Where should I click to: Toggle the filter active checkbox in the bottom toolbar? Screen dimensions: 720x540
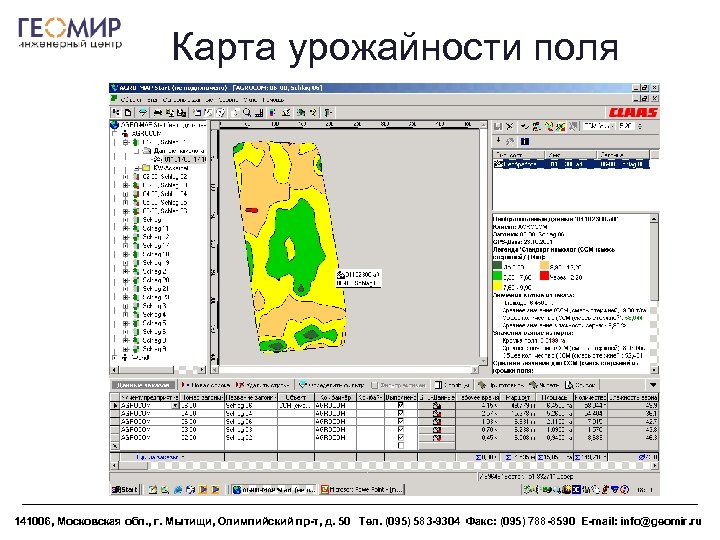374,385
